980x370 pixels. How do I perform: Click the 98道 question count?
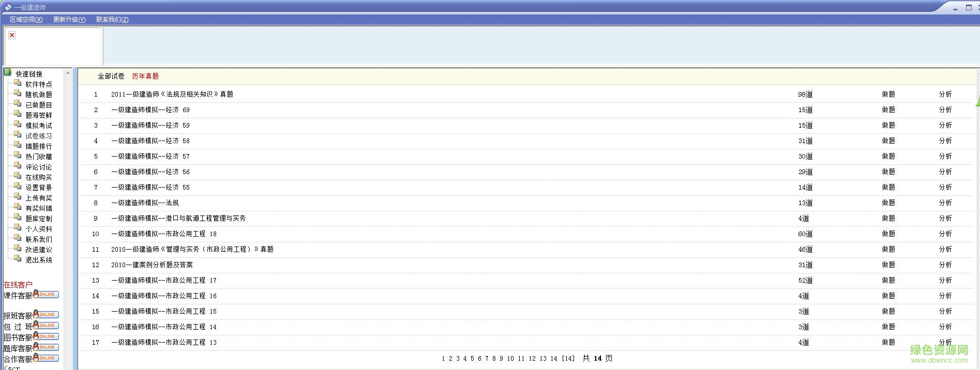(x=805, y=94)
